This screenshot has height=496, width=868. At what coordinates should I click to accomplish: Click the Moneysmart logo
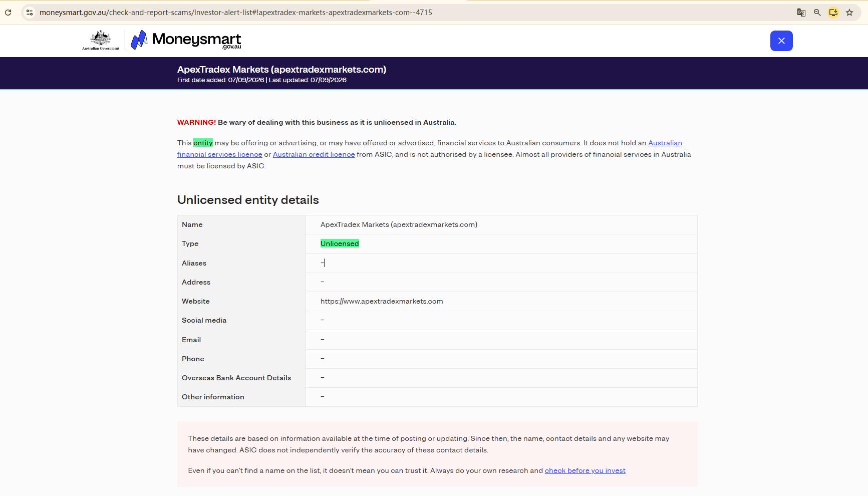[186, 40]
